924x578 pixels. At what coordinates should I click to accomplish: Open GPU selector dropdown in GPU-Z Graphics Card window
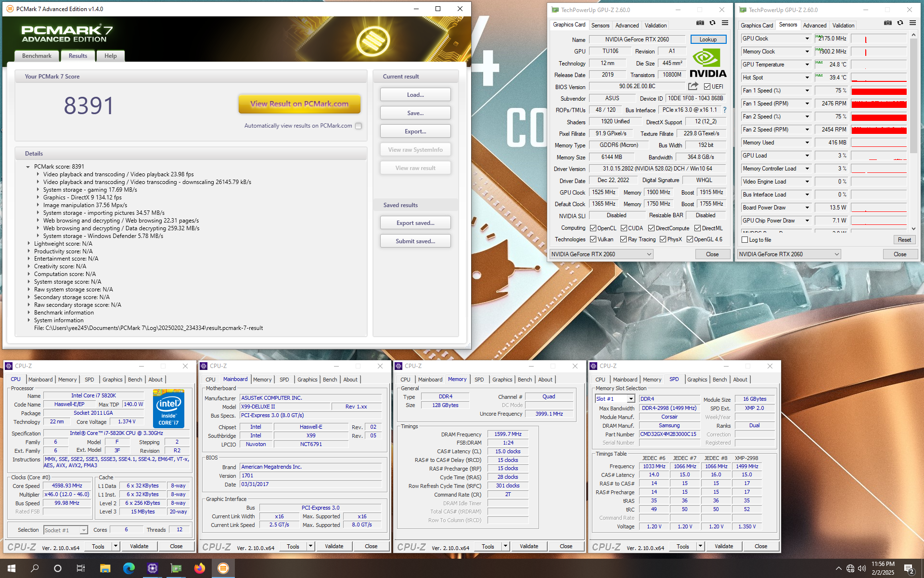click(x=602, y=254)
